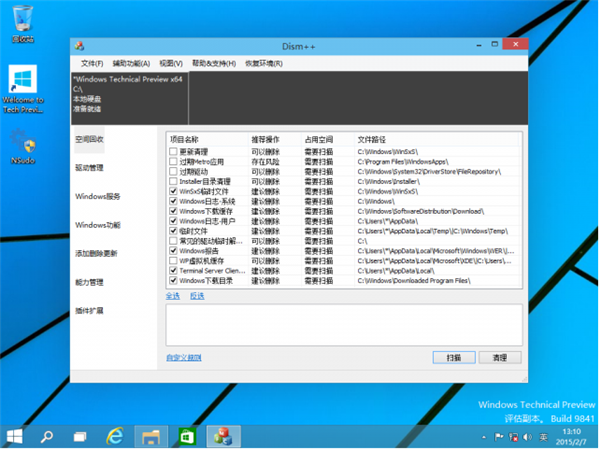This screenshot has height=449, width=600.
Task: Select 驱动管理 in the sidebar
Action: point(89,168)
